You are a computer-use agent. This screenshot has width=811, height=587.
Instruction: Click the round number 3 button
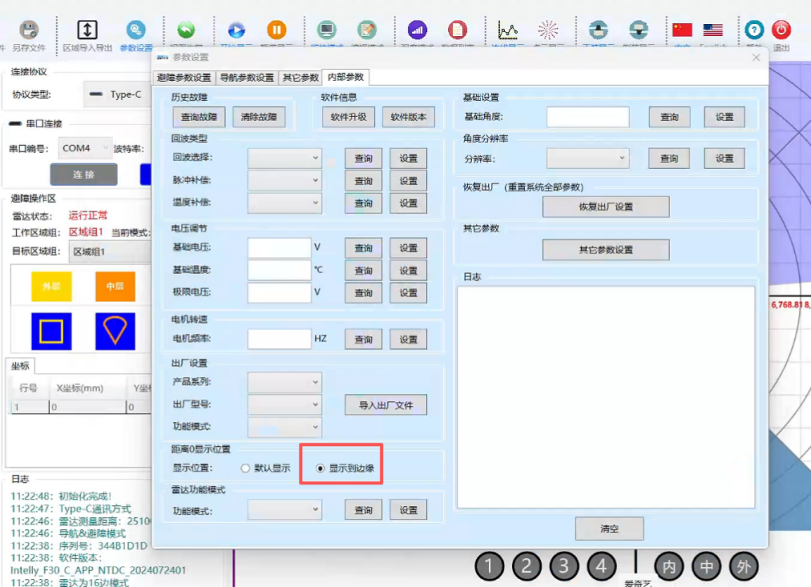564,566
